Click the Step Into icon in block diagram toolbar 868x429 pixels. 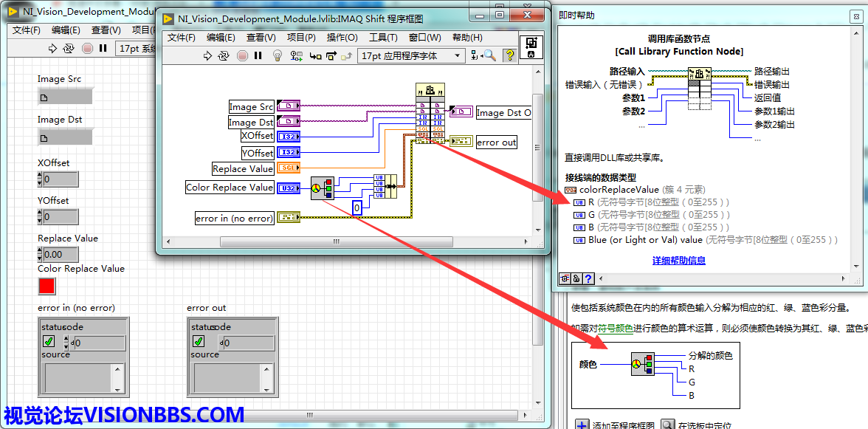pos(315,55)
